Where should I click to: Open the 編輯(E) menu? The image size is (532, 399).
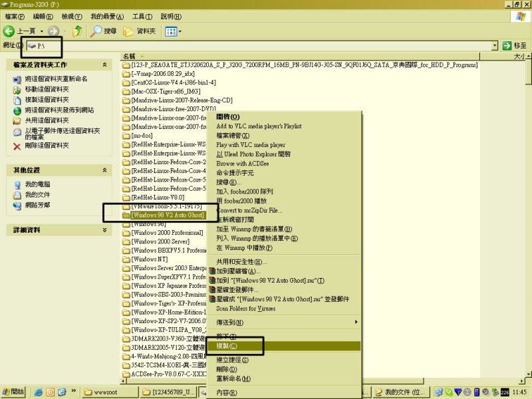click(43, 16)
